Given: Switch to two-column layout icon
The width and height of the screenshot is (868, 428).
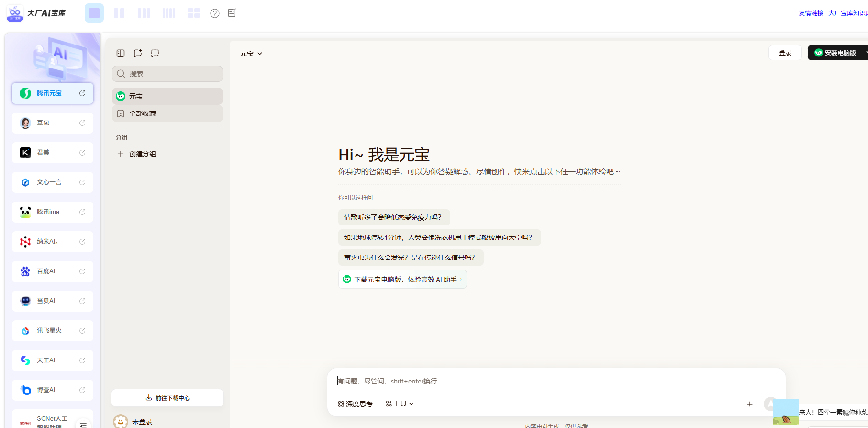Looking at the screenshot, I should point(119,13).
